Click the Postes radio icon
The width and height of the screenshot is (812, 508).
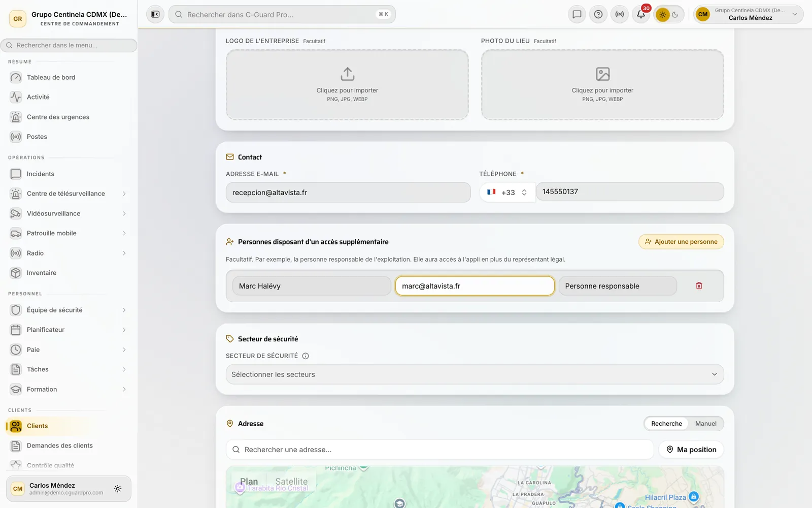point(16,137)
